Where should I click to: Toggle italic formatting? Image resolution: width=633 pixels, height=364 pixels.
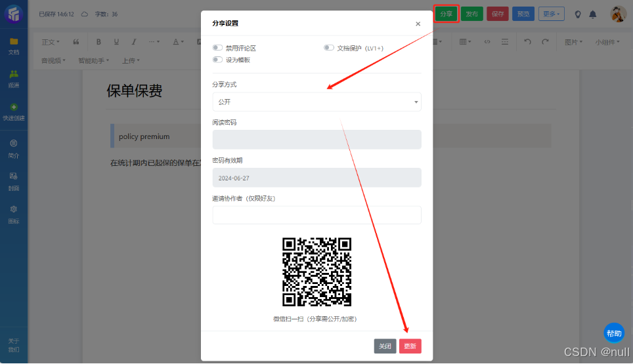coord(134,42)
